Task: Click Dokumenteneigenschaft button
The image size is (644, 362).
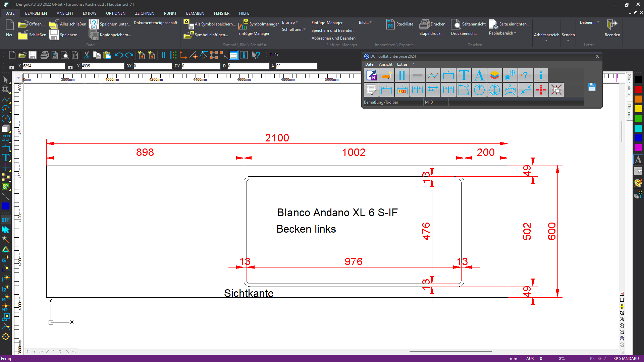Action: [x=156, y=23]
